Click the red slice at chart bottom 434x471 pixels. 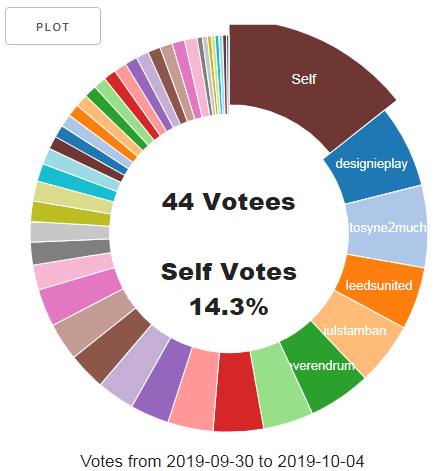[237, 391]
